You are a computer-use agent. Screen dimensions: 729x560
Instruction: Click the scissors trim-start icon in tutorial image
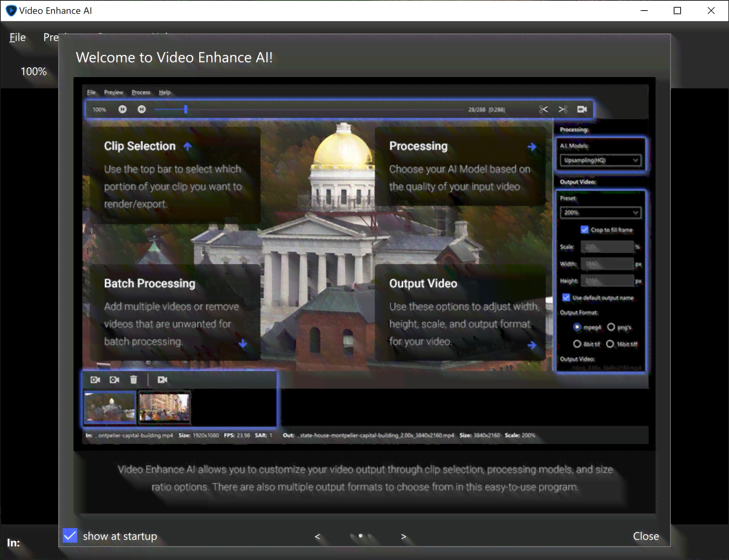543,109
